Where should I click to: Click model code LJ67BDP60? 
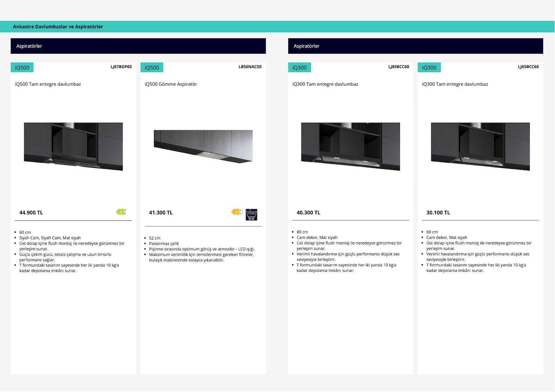point(121,67)
